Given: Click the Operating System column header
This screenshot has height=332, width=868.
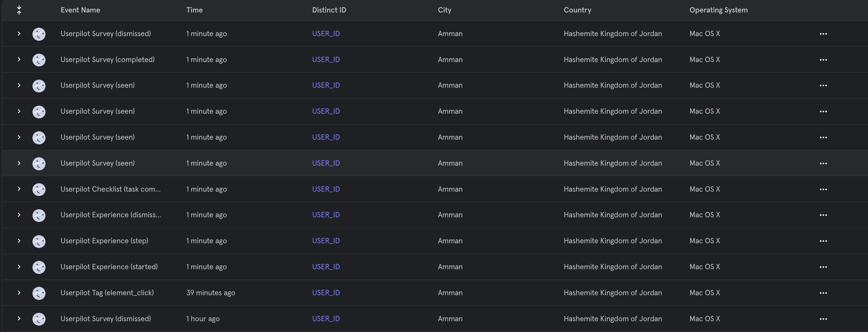Looking at the screenshot, I should 718,10.
